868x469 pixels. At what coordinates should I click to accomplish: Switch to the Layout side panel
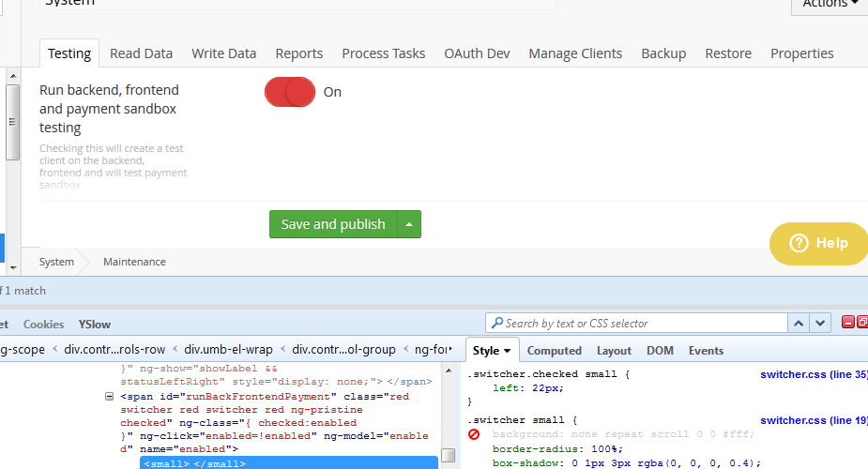(614, 351)
